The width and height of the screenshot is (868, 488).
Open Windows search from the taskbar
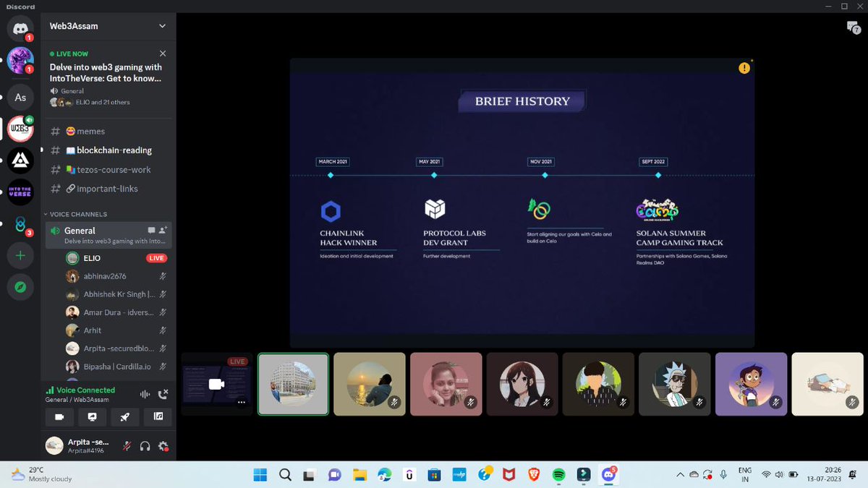[285, 475]
